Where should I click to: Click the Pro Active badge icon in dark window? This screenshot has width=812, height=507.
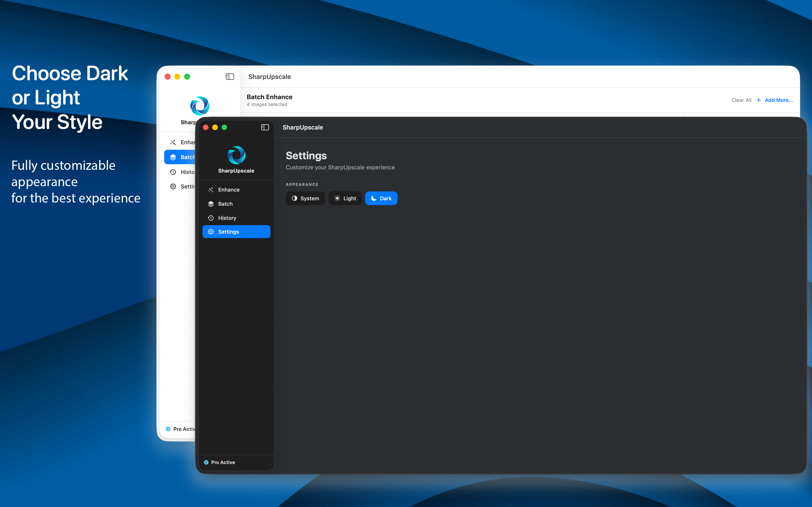click(206, 462)
